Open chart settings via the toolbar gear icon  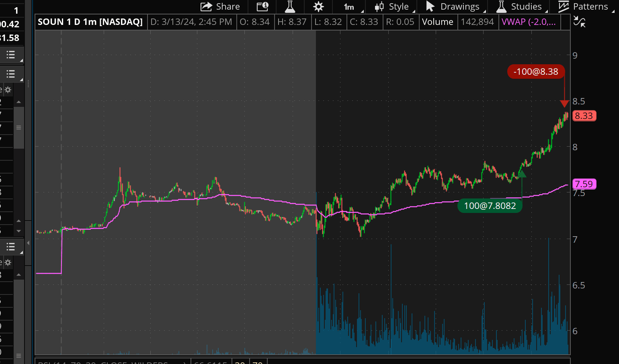[318, 6]
